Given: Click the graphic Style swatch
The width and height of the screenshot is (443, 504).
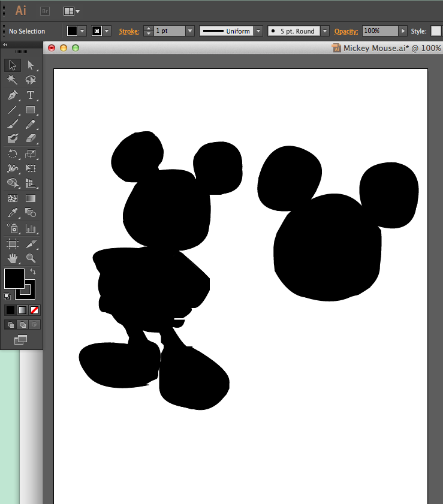Looking at the screenshot, I should click(436, 31).
